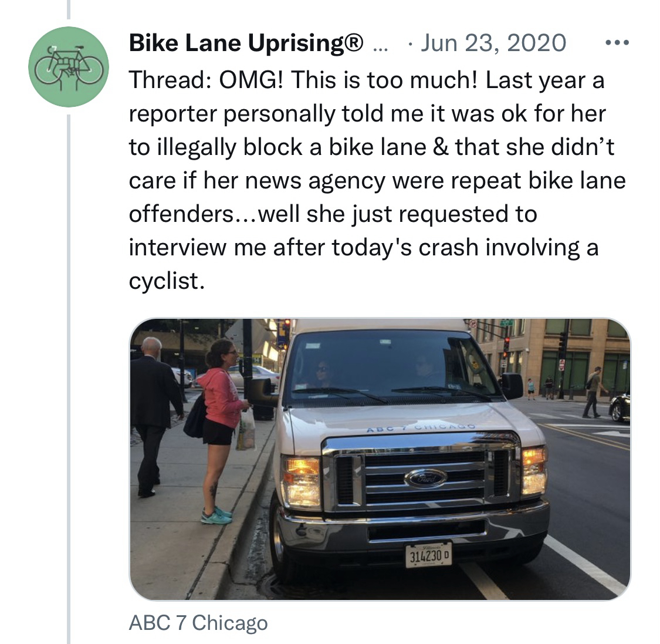Click the "ABC 7 Chicago" caption below photo
The image size is (660, 644).
coord(198,623)
